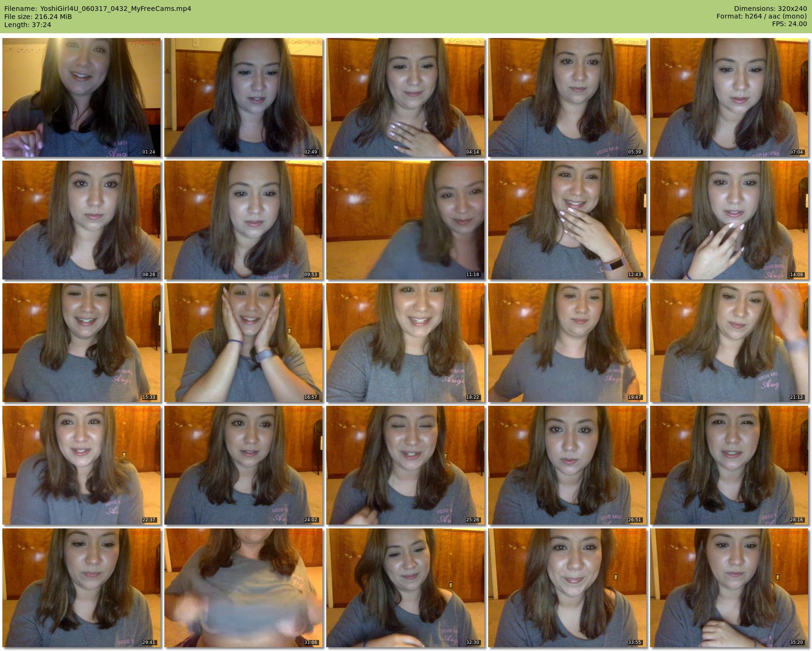This screenshot has height=651, width=812.
Task: Click the 07:04 frame thumbnail
Action: point(729,97)
